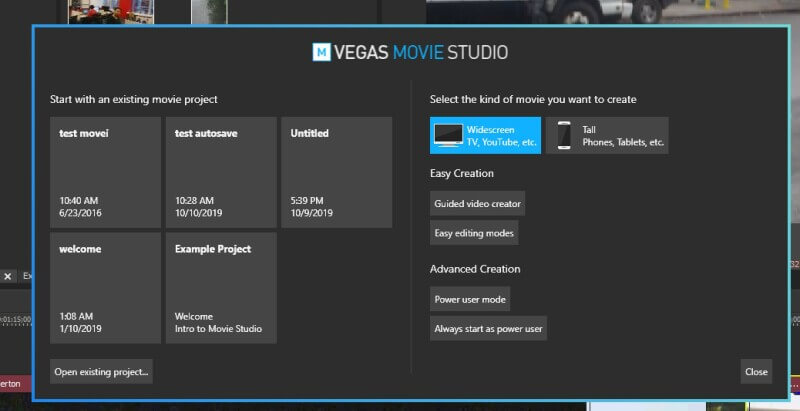
Task: Click the widescreen monitor icon
Action: click(447, 135)
